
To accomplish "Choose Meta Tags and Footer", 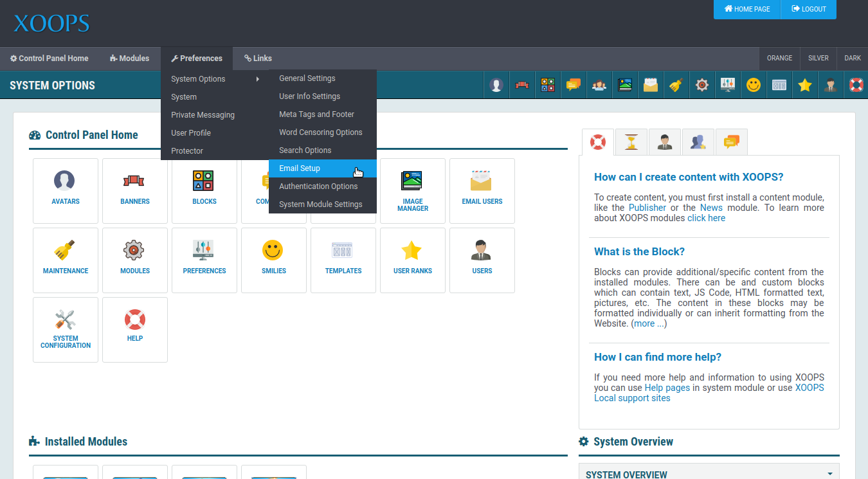I will pos(323,114).
